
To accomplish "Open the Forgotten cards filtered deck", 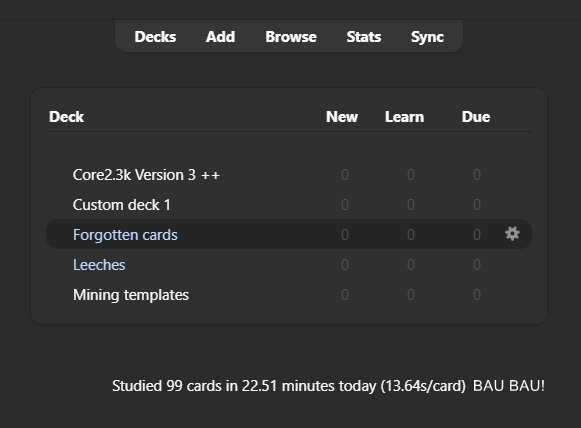I will (125, 235).
